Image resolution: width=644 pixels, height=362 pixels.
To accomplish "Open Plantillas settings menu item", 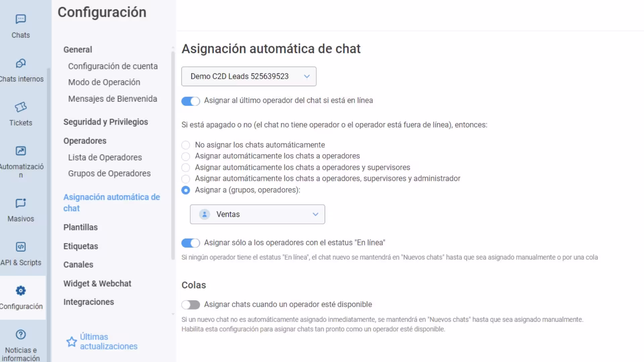I will point(80,227).
